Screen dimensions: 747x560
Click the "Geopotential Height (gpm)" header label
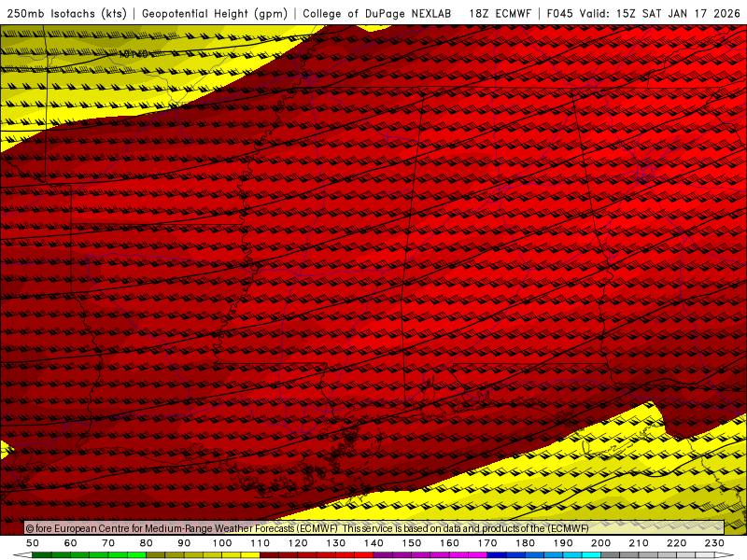[215, 13]
